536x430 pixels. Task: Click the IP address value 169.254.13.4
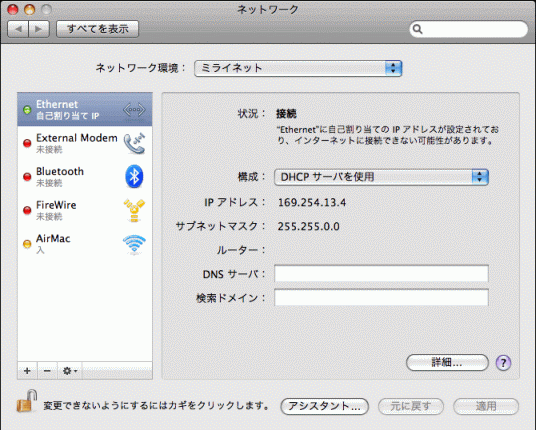click(x=312, y=202)
